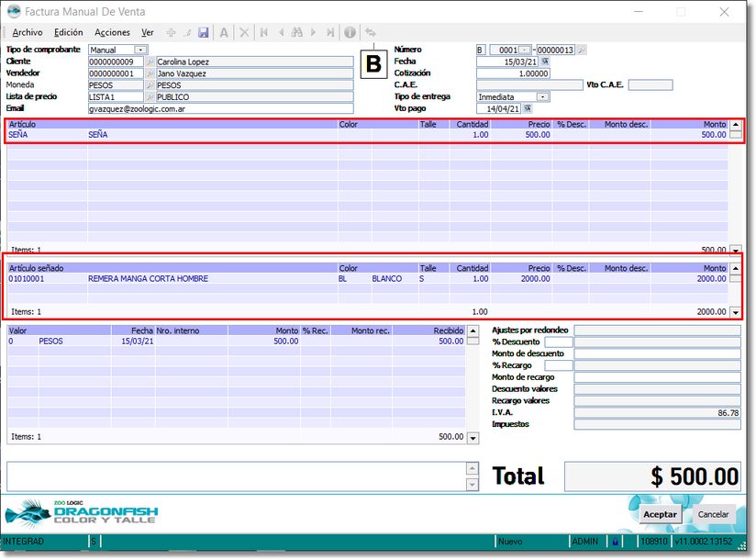Click the Save floppy disk toolbar icon
Viewport: 756px width, 560px height.
click(204, 32)
